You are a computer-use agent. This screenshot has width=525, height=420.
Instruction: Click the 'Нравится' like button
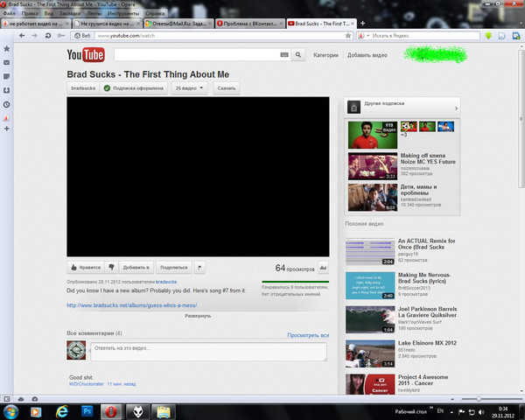pos(86,267)
